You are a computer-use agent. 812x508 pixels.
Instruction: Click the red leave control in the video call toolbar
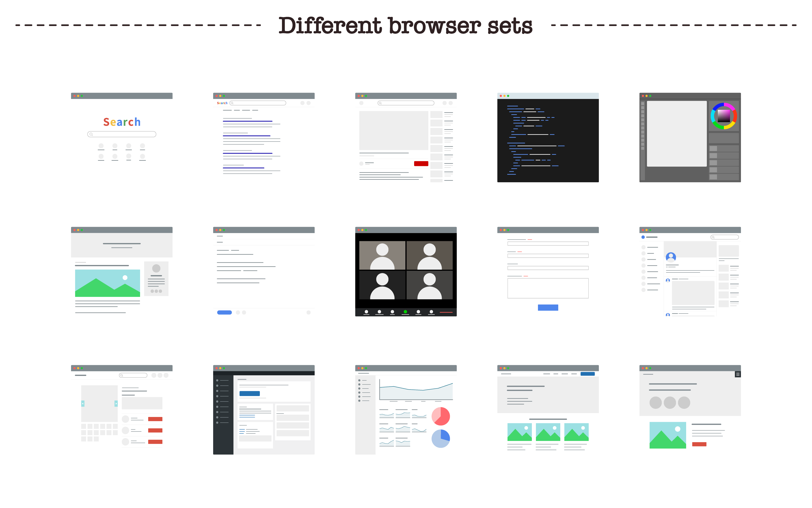tap(446, 313)
